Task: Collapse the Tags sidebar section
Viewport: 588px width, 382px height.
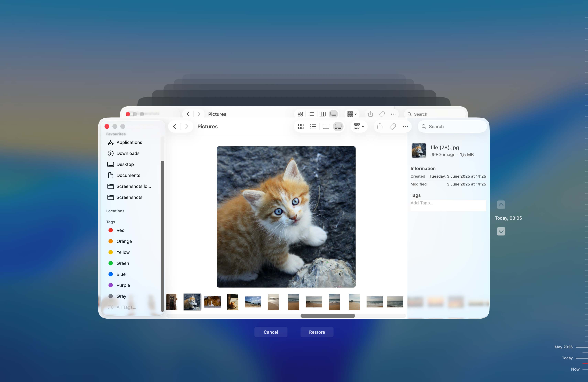Action: 111,222
